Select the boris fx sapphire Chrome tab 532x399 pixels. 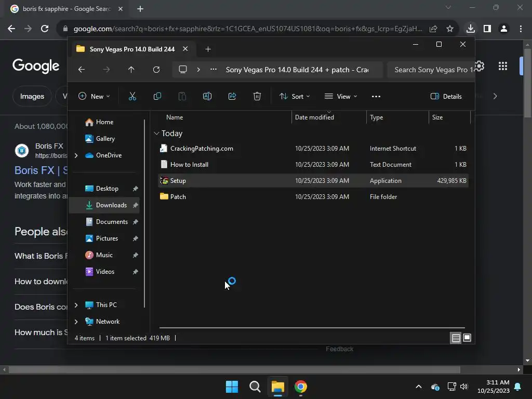click(66, 9)
